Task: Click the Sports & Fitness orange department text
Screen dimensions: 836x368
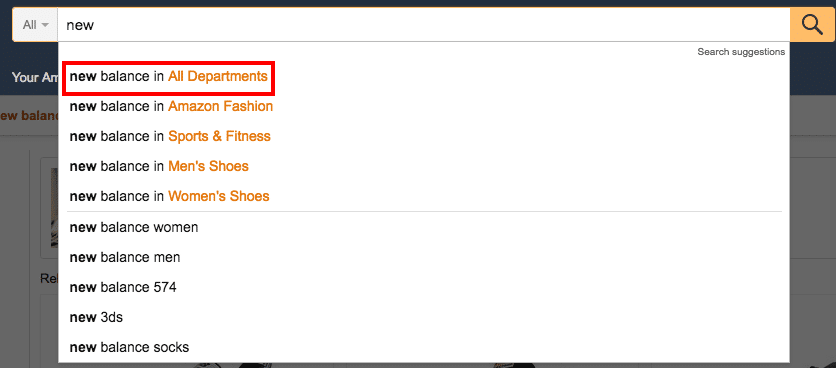Action: point(219,136)
